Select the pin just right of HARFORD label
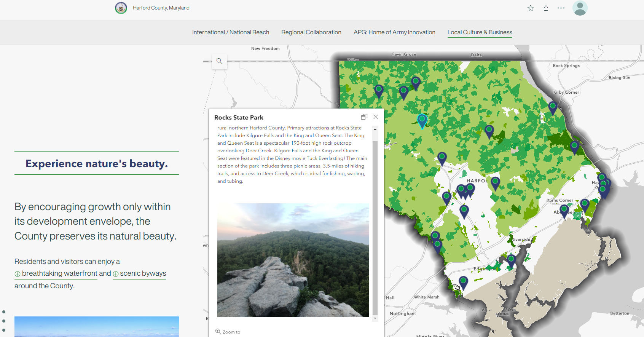 (495, 184)
